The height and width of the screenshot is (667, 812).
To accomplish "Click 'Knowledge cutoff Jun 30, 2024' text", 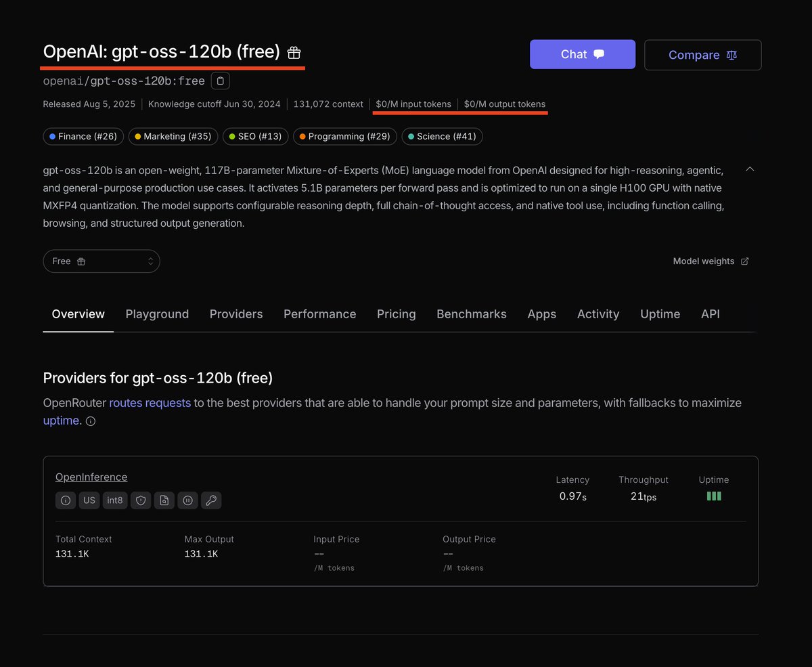I will click(x=215, y=104).
